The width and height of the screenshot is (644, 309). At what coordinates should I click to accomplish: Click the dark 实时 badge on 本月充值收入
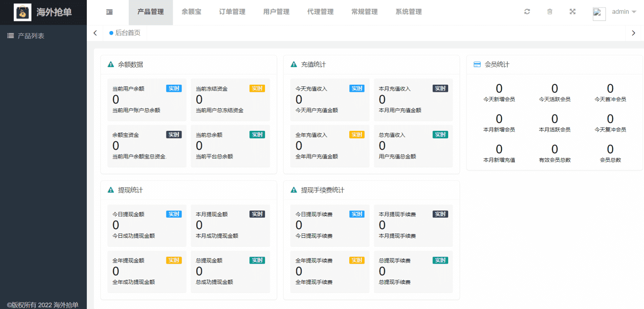440,88
